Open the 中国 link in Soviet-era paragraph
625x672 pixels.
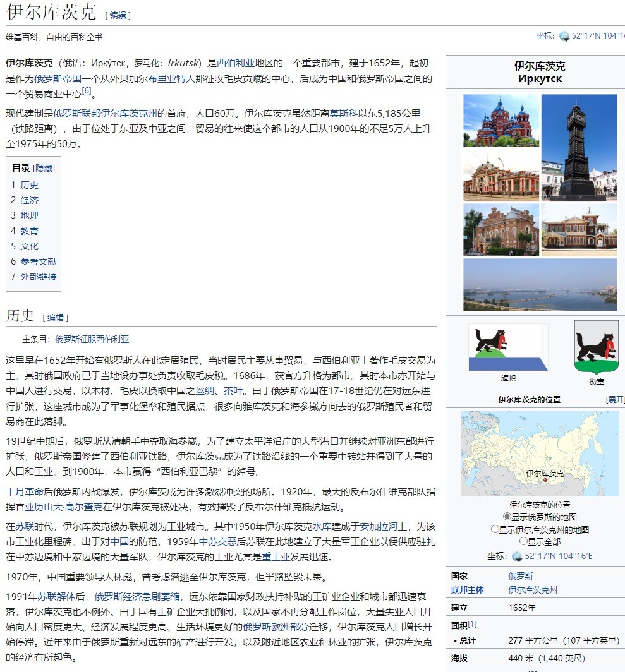[119, 542]
